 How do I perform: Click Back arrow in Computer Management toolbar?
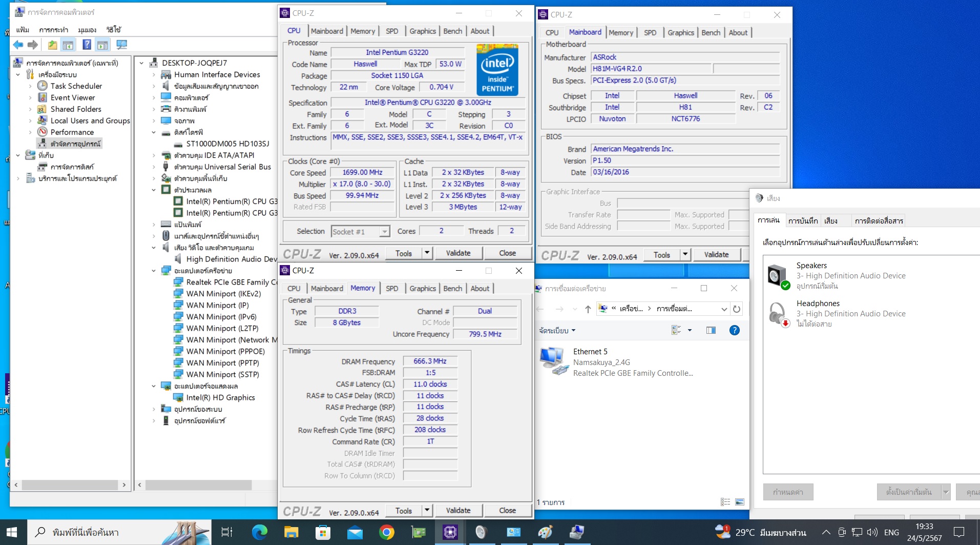[18, 45]
